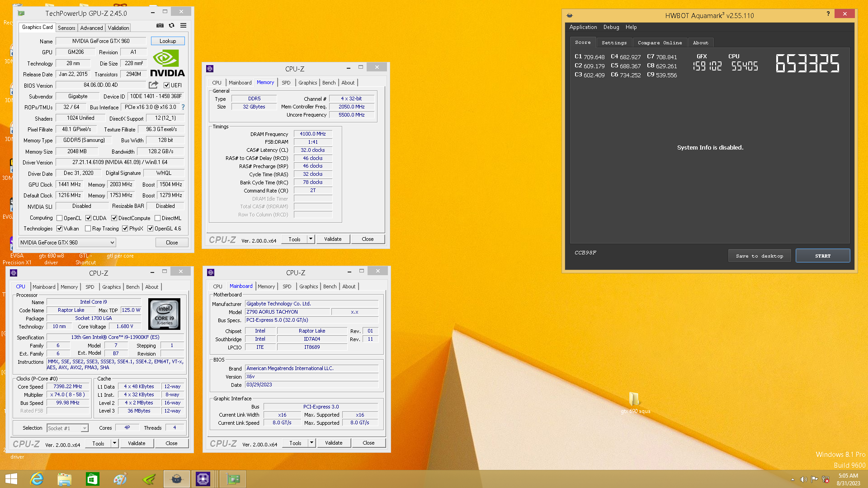Screen dimensions: 868x488
Task: Toggle the OpenGL 4.6 checkbox
Action: click(151, 229)
